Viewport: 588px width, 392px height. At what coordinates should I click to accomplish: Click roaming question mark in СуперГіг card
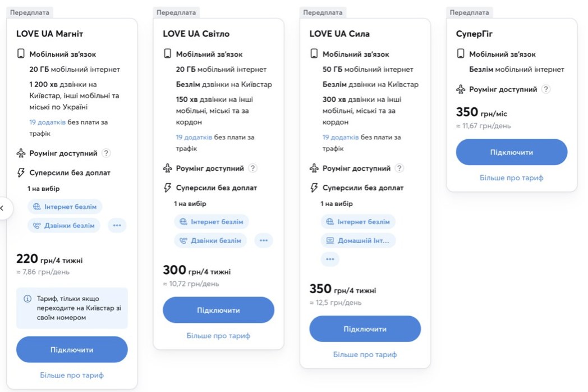tap(546, 89)
